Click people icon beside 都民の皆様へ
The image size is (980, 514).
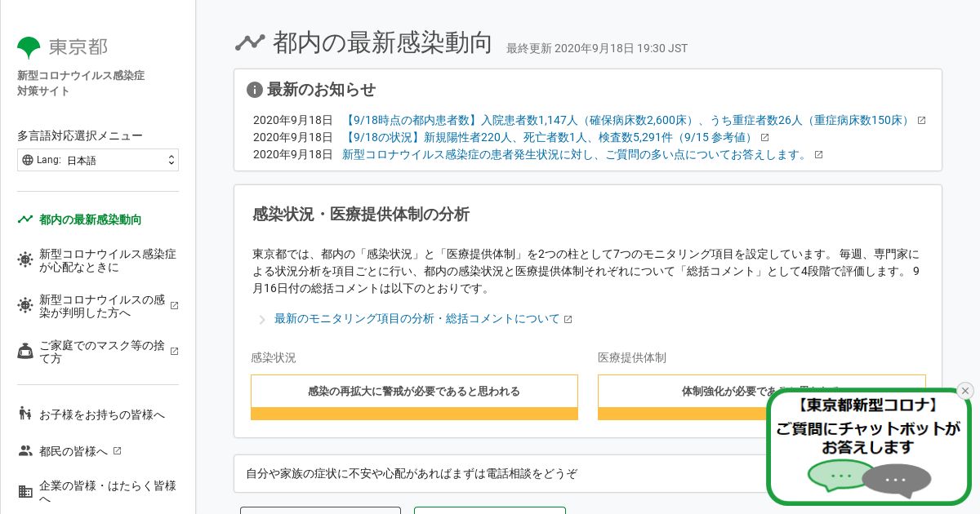click(25, 450)
